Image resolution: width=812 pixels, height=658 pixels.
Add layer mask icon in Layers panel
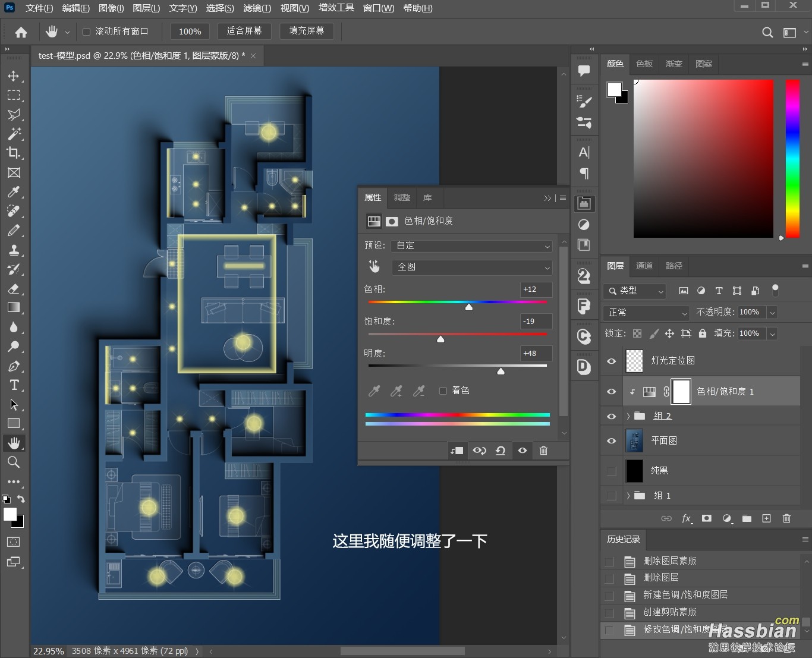(706, 518)
